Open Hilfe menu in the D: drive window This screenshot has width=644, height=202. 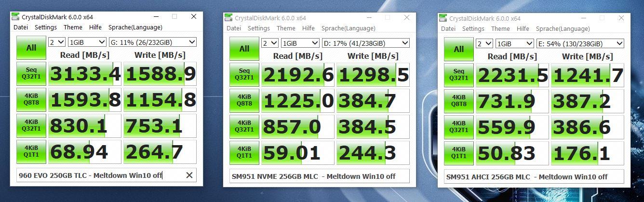click(x=309, y=28)
